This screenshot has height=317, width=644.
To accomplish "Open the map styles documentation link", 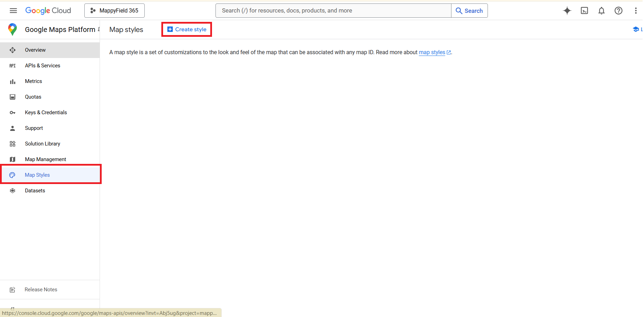I will point(432,52).
